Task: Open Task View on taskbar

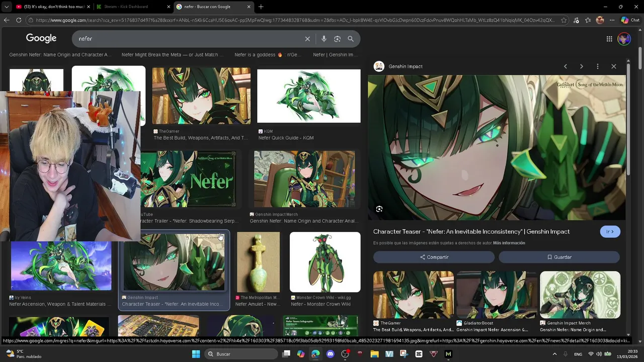Action: click(x=286, y=354)
